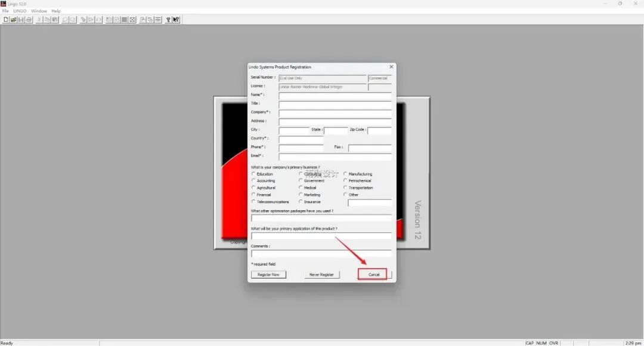This screenshot has height=346, width=644.
Task: Click the Close All windows toolbar icon
Action: click(150, 19)
